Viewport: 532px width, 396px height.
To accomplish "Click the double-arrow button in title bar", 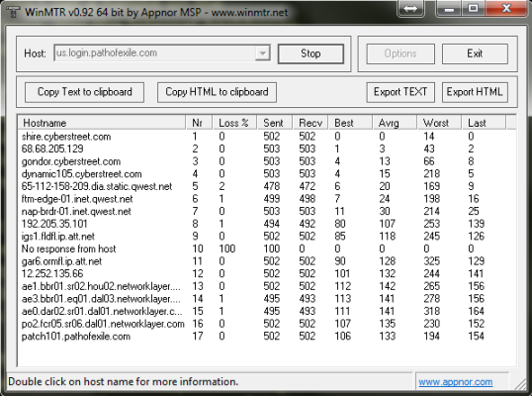I will [x=410, y=8].
